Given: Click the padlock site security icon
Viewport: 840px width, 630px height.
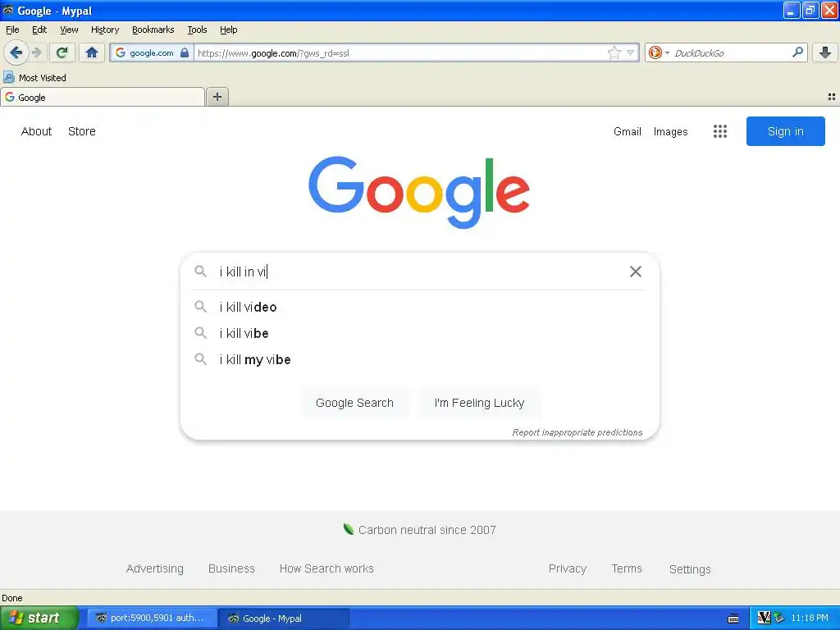Looking at the screenshot, I should point(185,52).
